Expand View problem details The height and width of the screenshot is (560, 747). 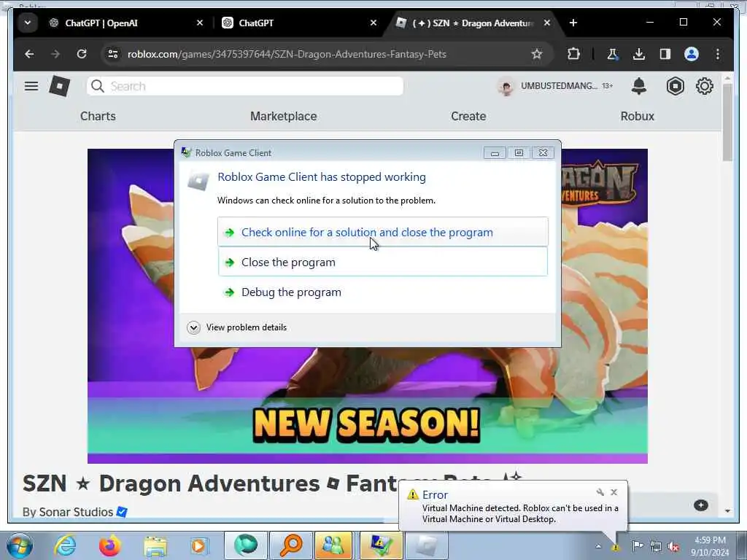[x=237, y=327]
